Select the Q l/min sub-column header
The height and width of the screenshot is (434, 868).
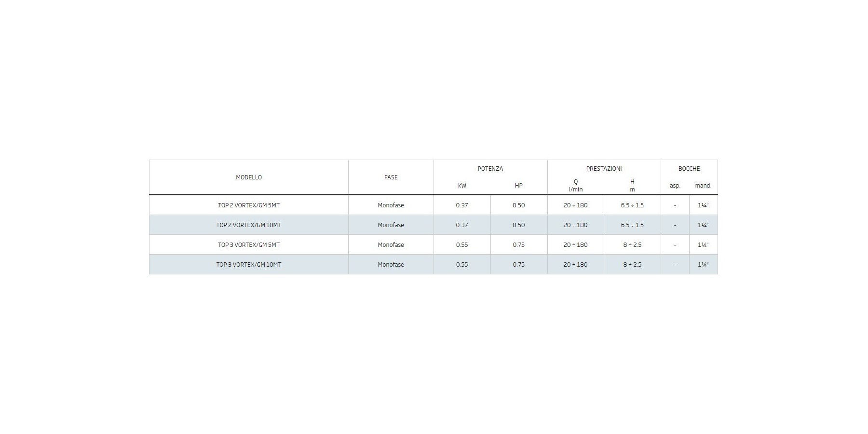[x=575, y=186]
